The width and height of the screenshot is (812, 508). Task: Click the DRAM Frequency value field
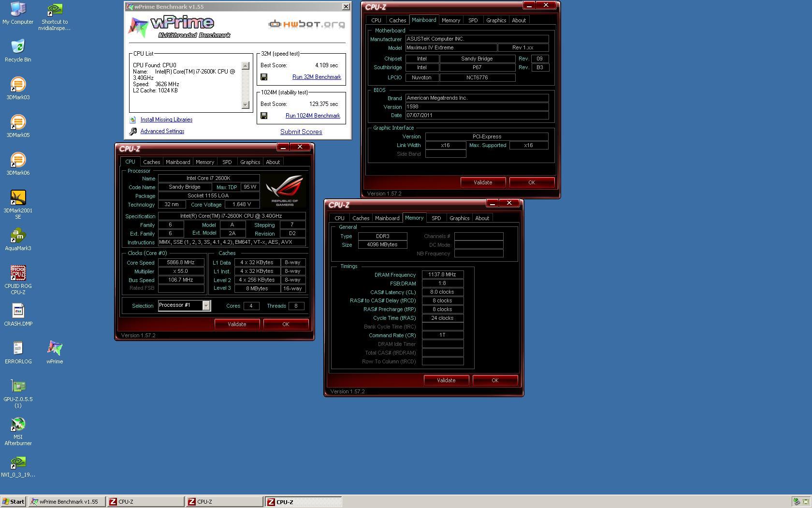(442, 274)
